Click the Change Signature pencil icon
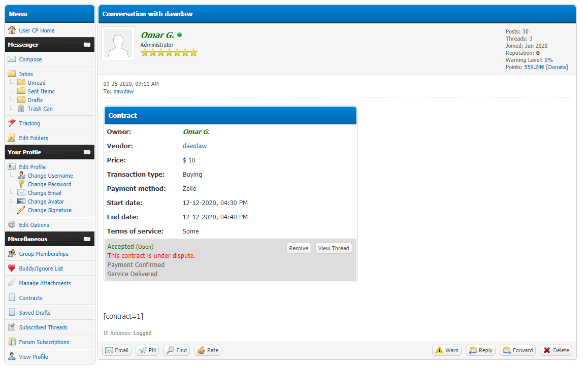The height and width of the screenshot is (368, 588). click(21, 210)
